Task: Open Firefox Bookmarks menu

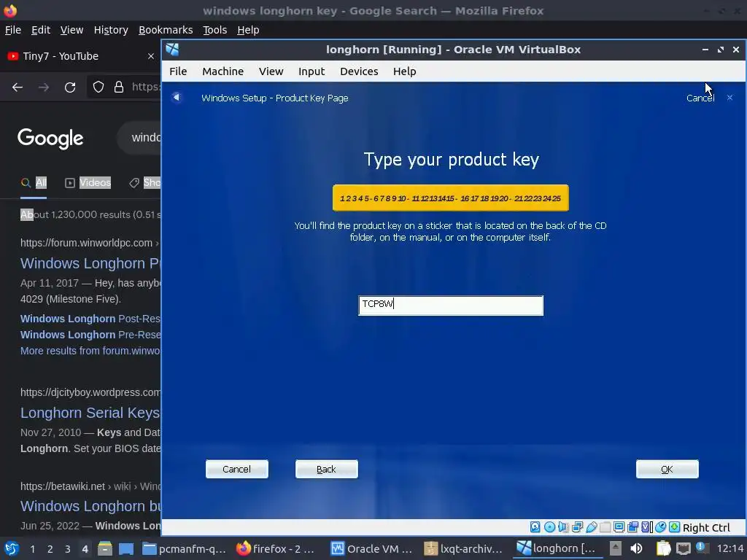Action: [x=166, y=30]
